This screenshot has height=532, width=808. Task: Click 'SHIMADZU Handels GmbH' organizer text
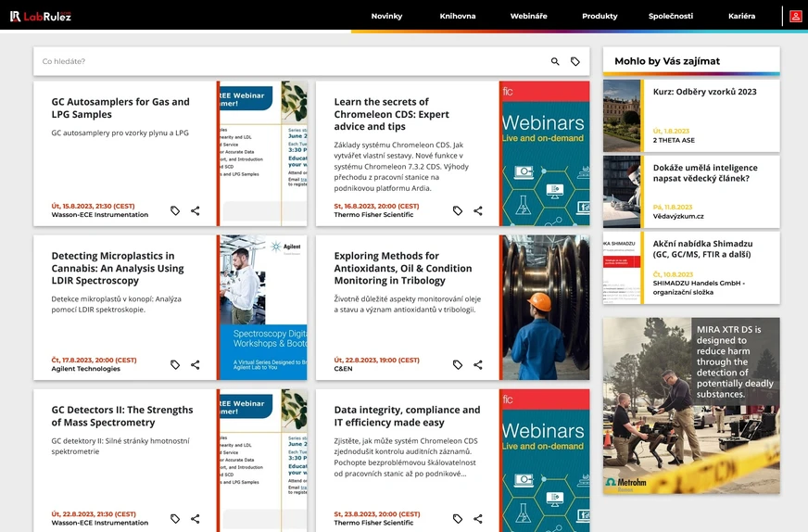(699, 283)
